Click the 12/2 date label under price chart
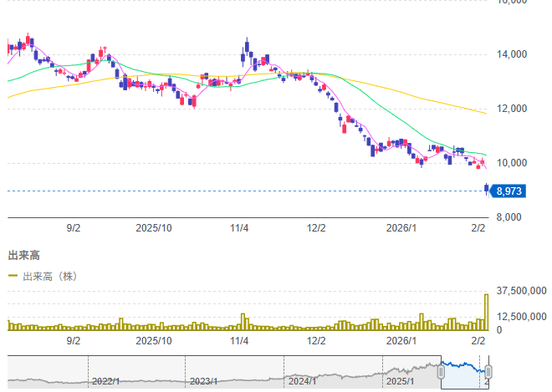The image size is (552, 392). (x=316, y=227)
